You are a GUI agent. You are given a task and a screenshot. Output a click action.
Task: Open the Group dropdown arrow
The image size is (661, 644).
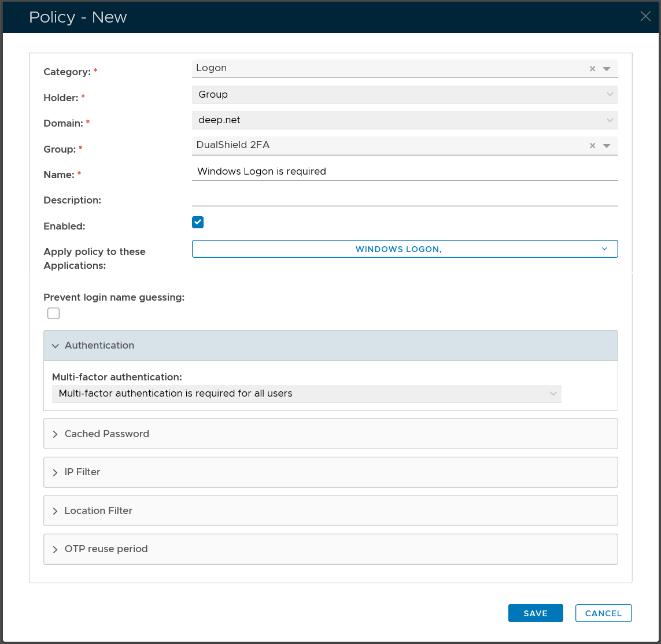point(607,146)
